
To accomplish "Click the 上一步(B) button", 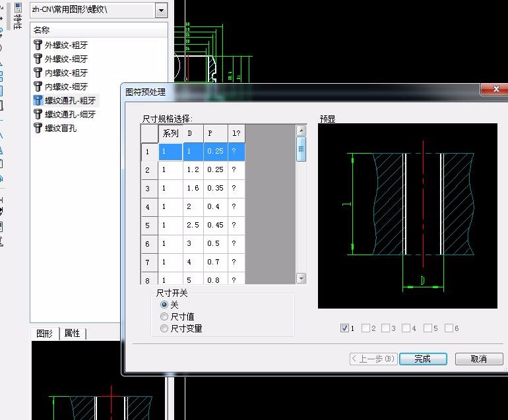I will (x=373, y=359).
